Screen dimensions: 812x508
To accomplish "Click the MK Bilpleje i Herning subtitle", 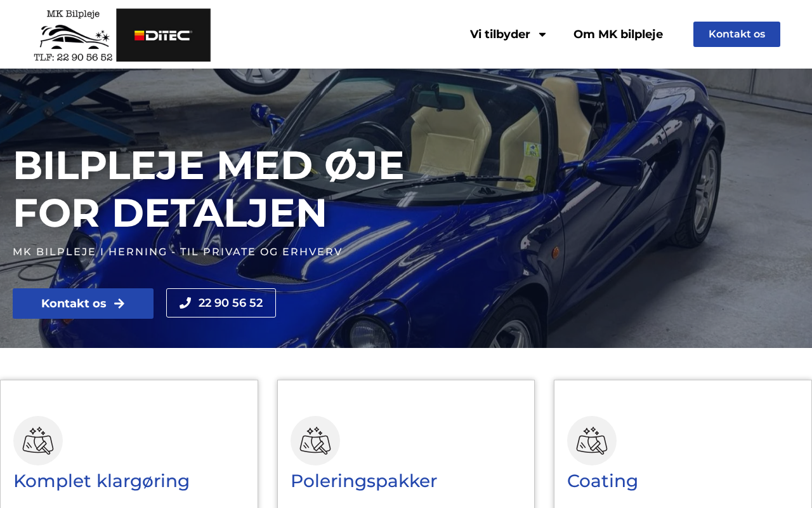I will (x=178, y=251).
